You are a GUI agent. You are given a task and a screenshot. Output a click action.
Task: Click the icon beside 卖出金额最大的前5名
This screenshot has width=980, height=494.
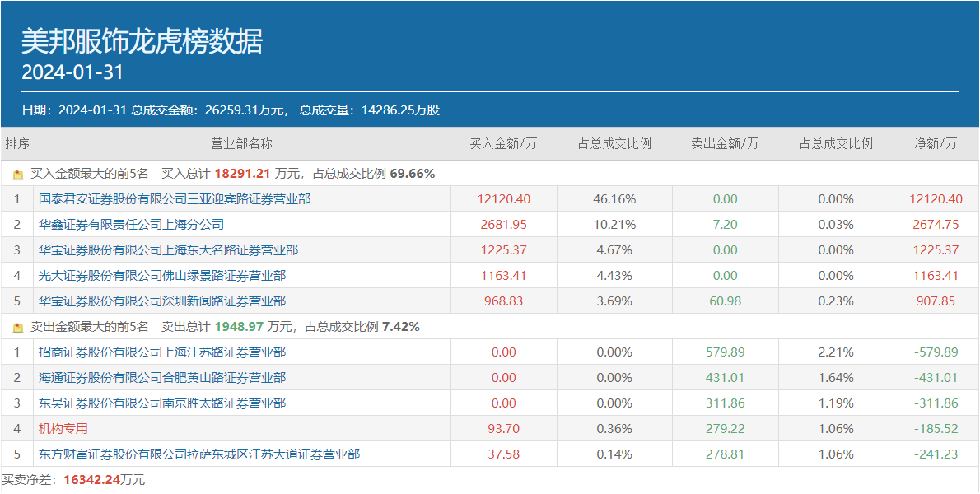click(18, 328)
